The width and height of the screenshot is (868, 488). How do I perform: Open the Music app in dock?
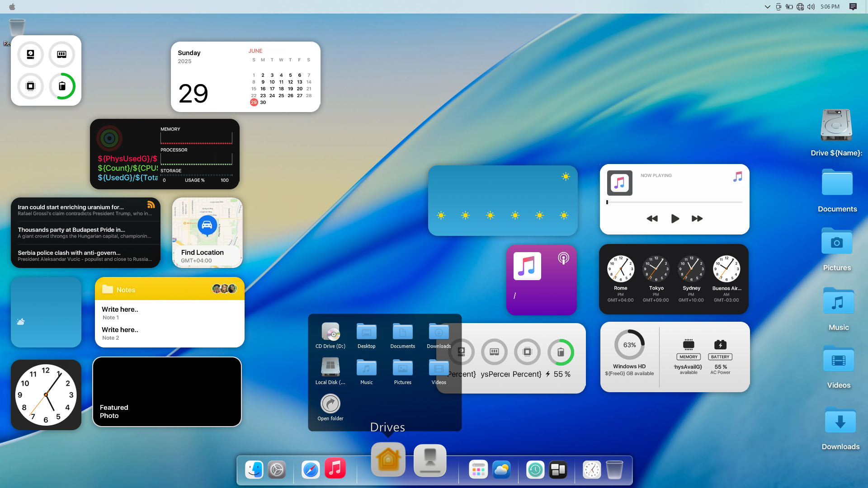[x=335, y=469]
